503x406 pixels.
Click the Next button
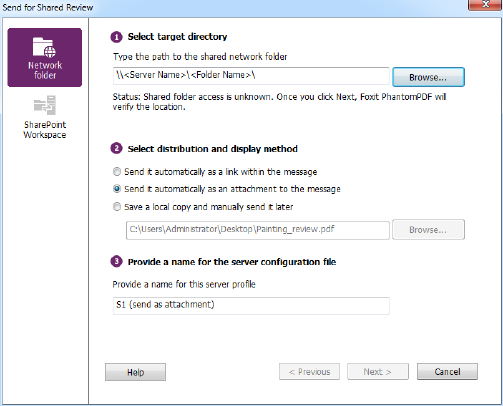pyautogui.click(x=378, y=372)
